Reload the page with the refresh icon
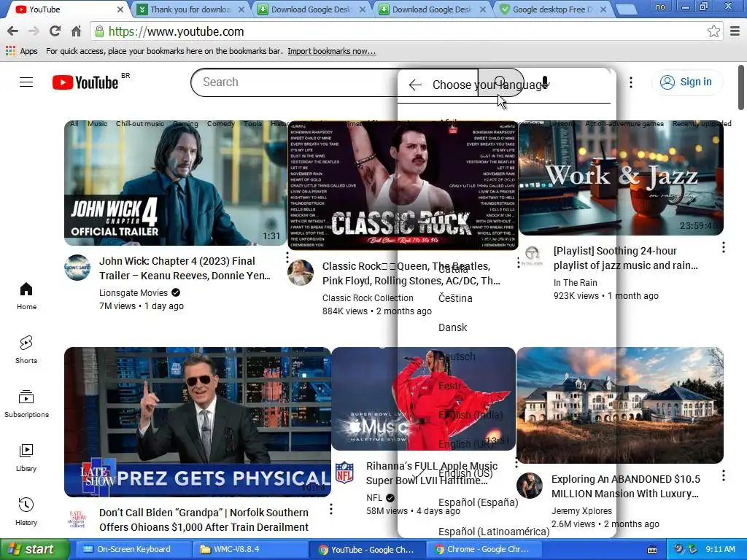Viewport: 747px width, 560px height. 55,31
